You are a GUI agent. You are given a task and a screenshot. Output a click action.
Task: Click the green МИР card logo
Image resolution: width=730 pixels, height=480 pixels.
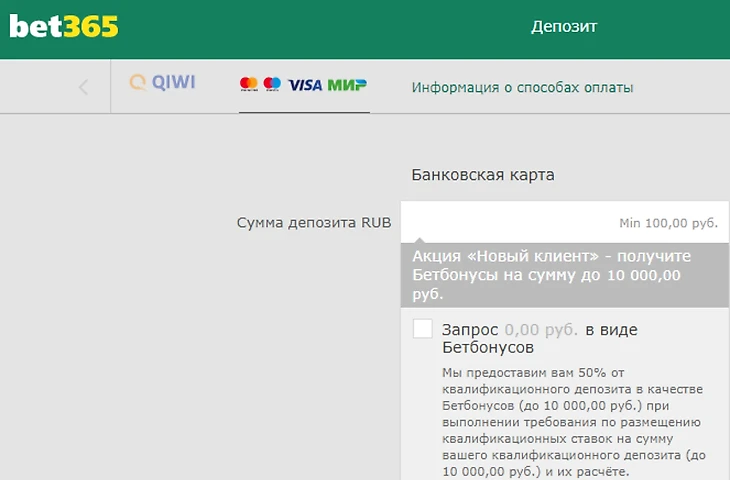(x=347, y=85)
